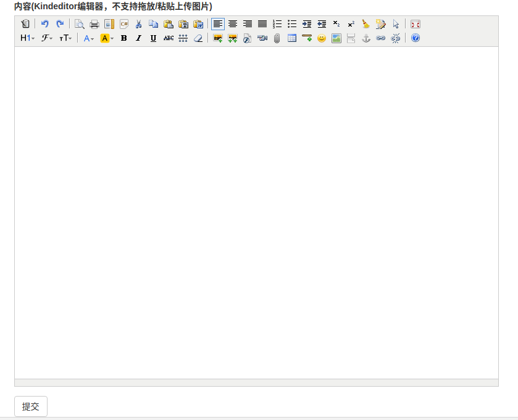Insert a Baidu map
Image resolution: width=518 pixels, height=420 pixels.
336,38
